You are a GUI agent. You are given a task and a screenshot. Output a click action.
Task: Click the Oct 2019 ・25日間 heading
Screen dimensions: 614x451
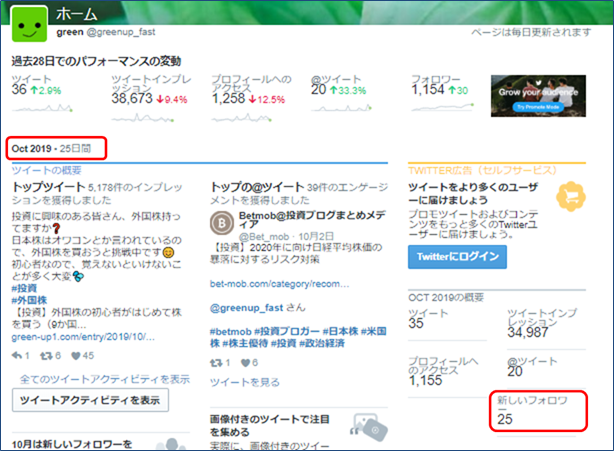tap(51, 148)
